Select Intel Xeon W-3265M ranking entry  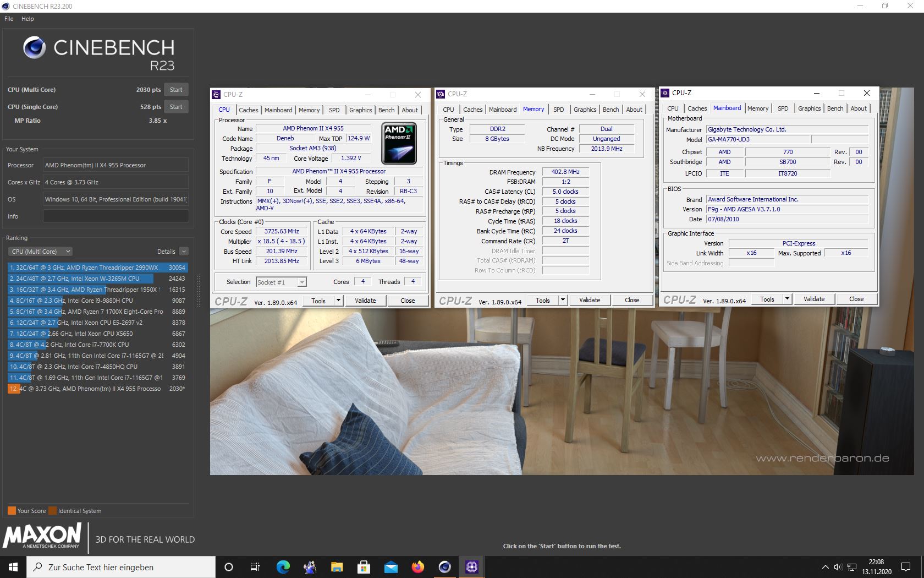[97, 279]
